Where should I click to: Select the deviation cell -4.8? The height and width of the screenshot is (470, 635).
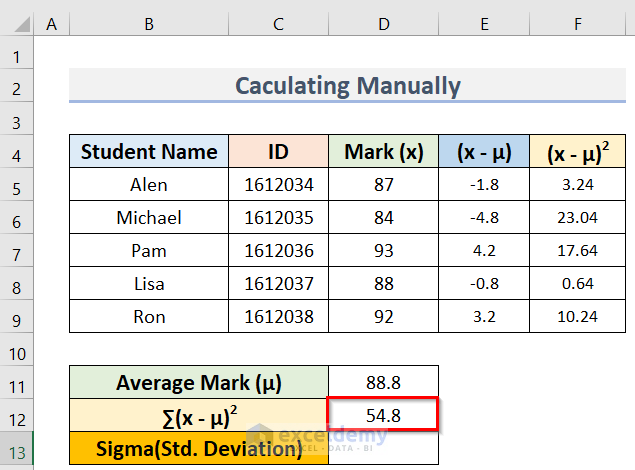[x=484, y=217]
